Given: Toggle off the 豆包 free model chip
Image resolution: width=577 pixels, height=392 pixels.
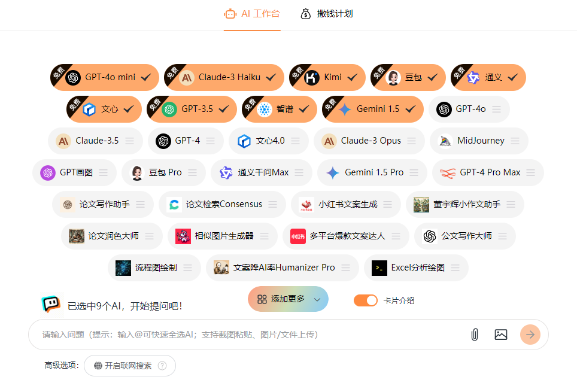Looking at the screenshot, I should coord(408,77).
